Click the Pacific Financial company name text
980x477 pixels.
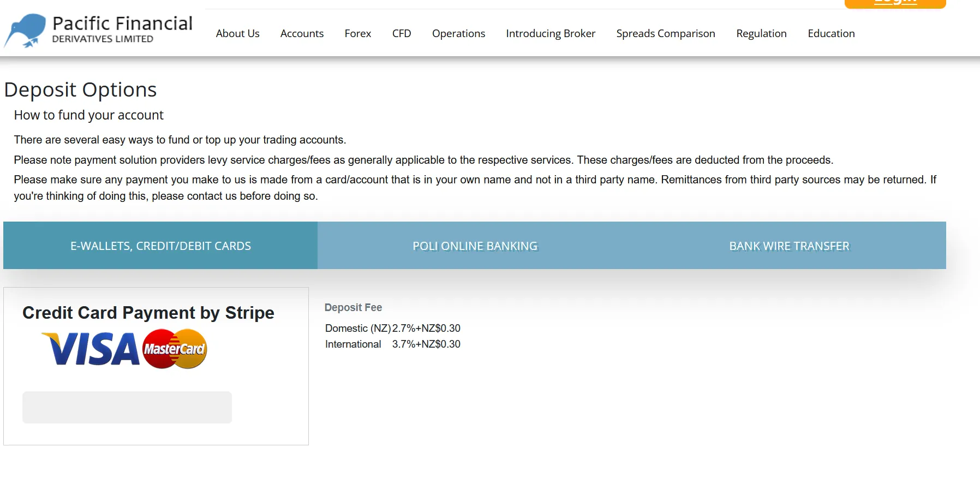tap(122, 23)
